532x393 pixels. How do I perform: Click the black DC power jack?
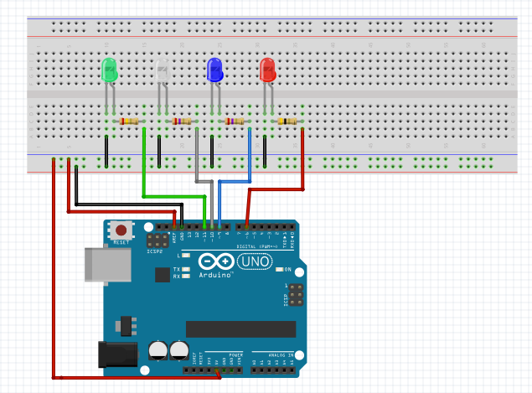pyautogui.click(x=118, y=354)
